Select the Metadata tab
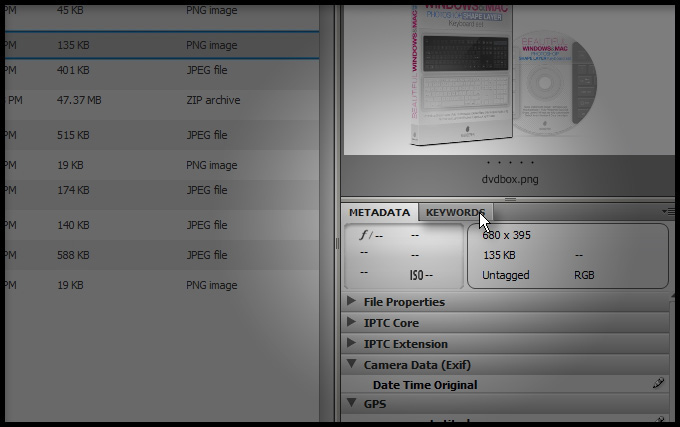This screenshot has width=680, height=427. (x=379, y=212)
